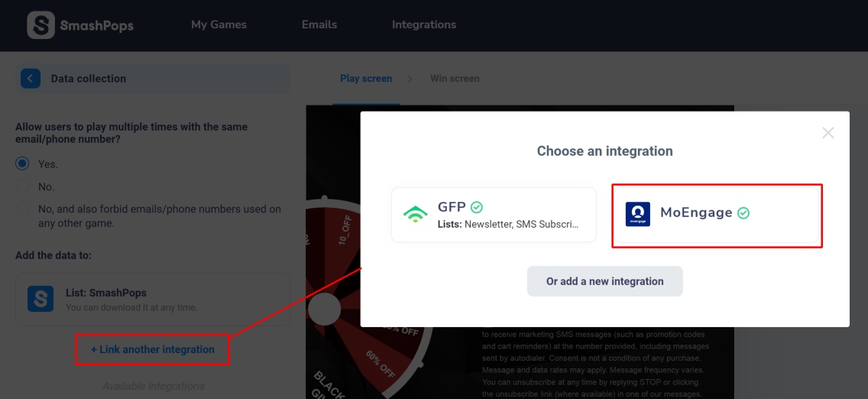This screenshot has height=399, width=868.
Task: Switch to Win screen tab
Action: click(455, 79)
